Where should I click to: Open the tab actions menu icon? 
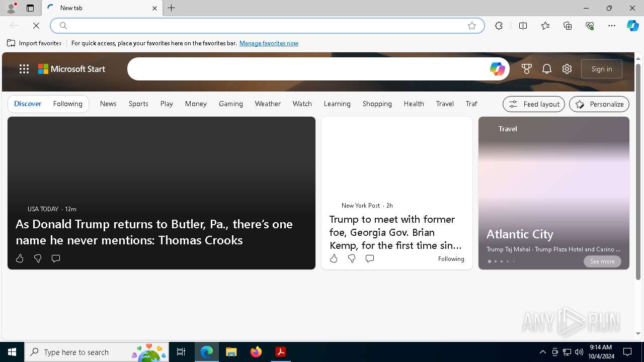[x=30, y=8]
